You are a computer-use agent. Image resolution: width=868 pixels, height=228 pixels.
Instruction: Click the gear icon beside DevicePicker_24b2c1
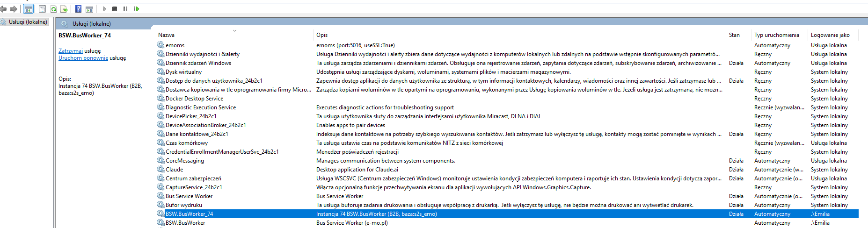click(160, 116)
